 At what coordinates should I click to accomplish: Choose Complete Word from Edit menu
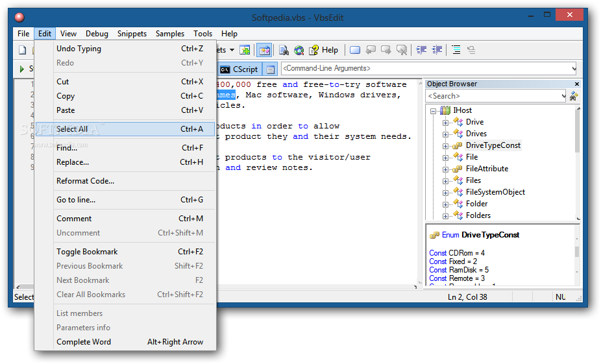click(125, 342)
